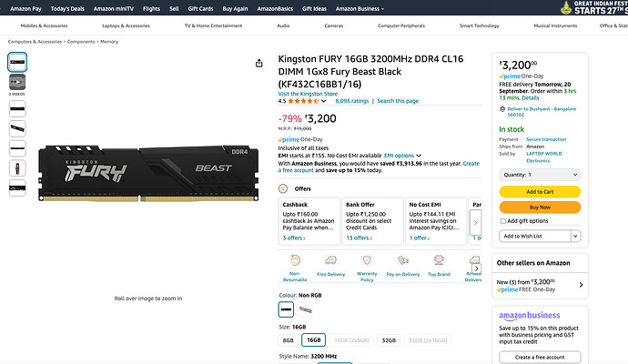Show next offers with the carousel arrow
Image resolution: width=628 pixels, height=364 pixels.
pos(475,223)
